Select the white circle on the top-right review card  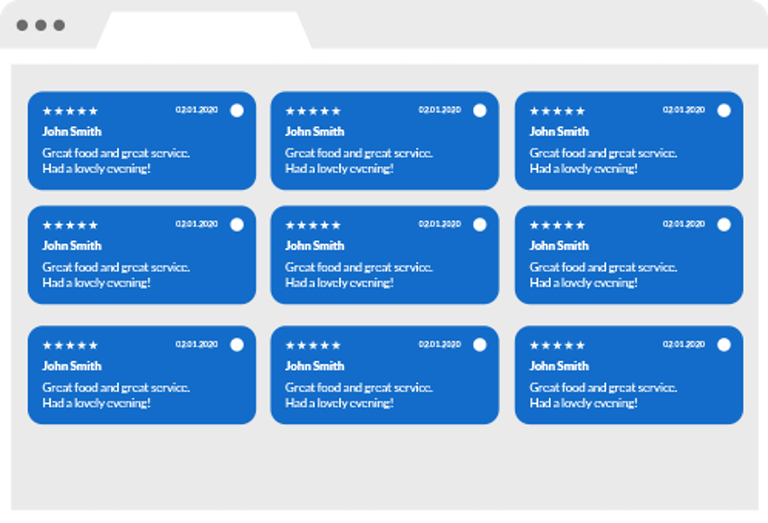[724, 111]
